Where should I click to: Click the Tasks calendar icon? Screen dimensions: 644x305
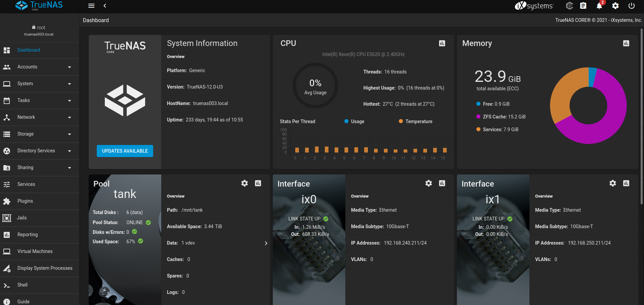7,100
